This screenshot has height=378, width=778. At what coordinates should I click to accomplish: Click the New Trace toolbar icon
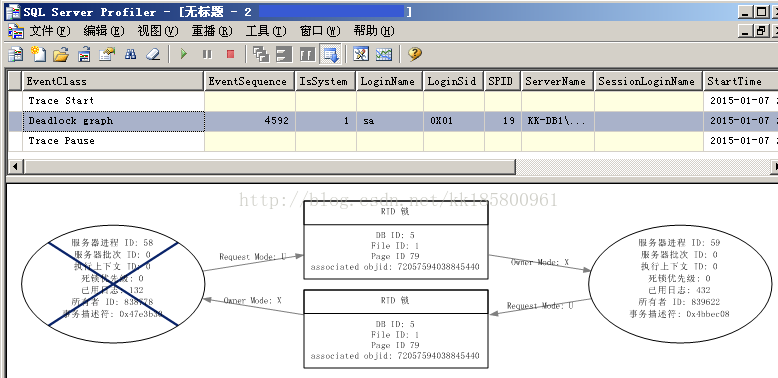[15, 54]
